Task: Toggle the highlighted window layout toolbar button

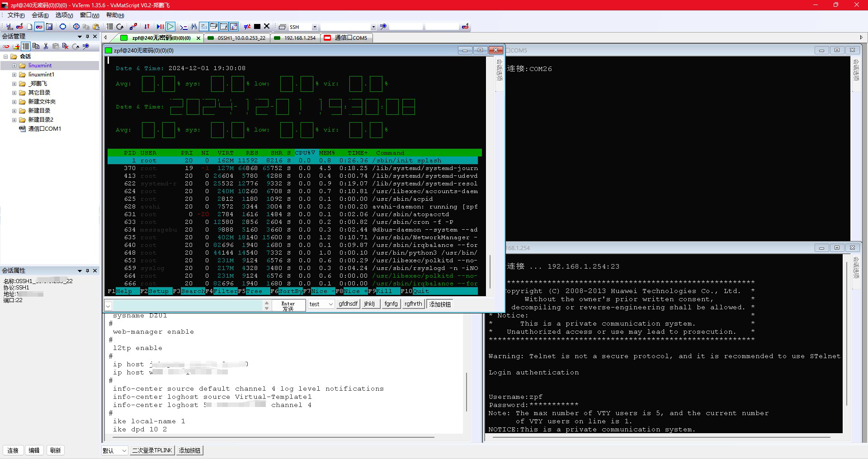Action: pos(234,27)
